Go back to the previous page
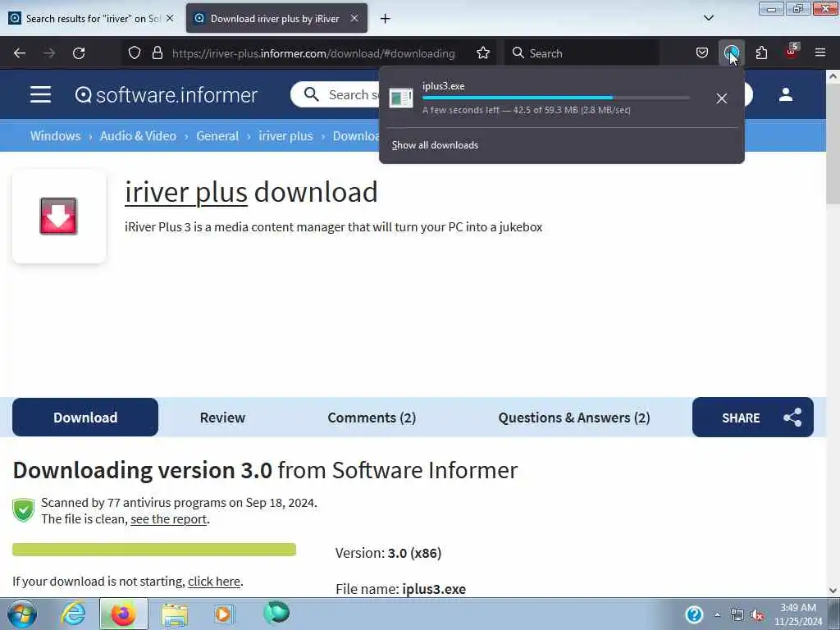This screenshot has width=840, height=630. 20,53
